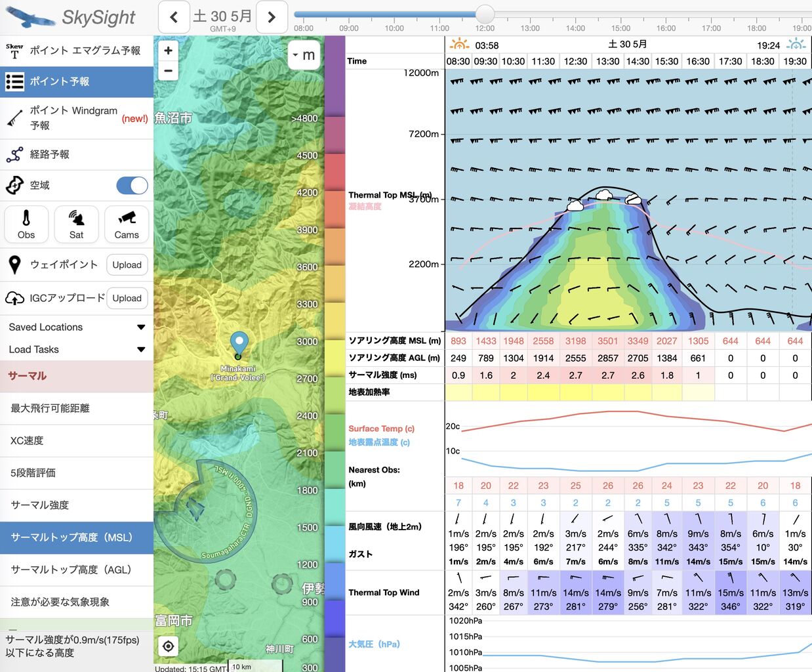Select サーマルトップ高度（AGL） layer
The width and height of the screenshot is (812, 672).
click(x=77, y=570)
